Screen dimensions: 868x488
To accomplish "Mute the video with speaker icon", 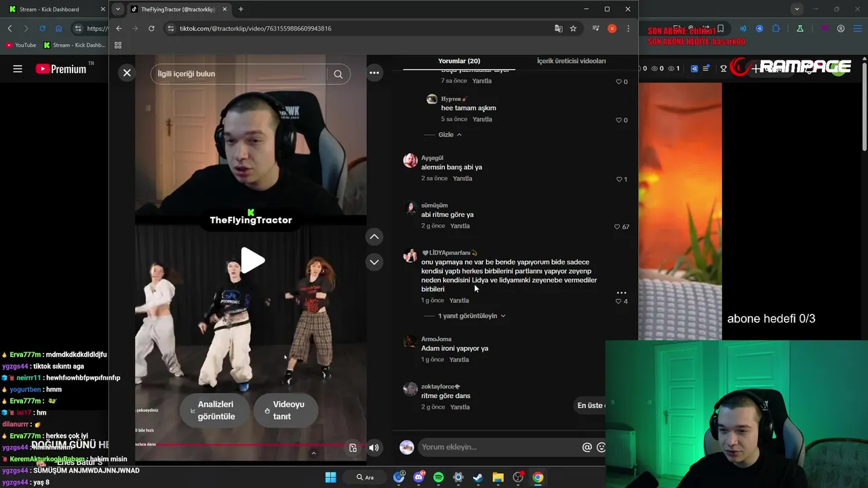I will [x=374, y=447].
